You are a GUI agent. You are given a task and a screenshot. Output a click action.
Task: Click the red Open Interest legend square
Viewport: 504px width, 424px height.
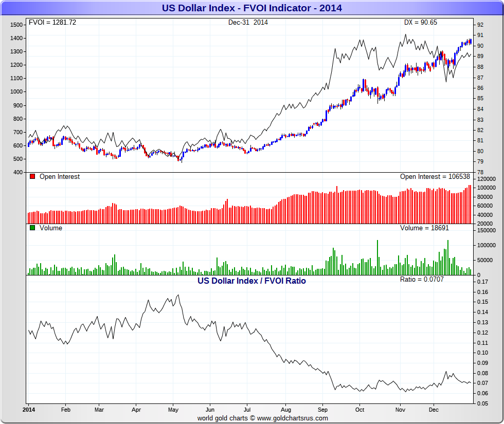(32, 176)
